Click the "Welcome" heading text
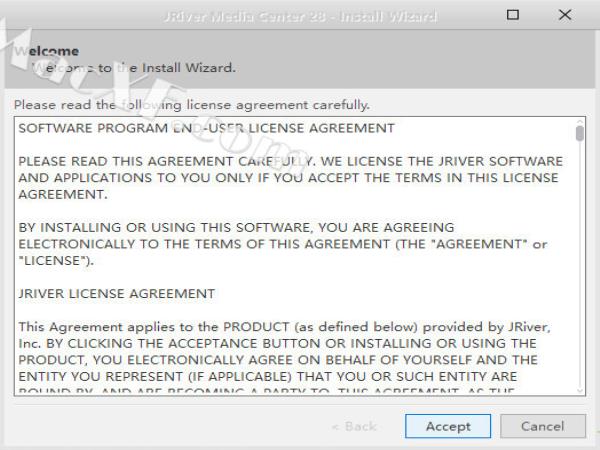The height and width of the screenshot is (450, 600). tap(47, 51)
